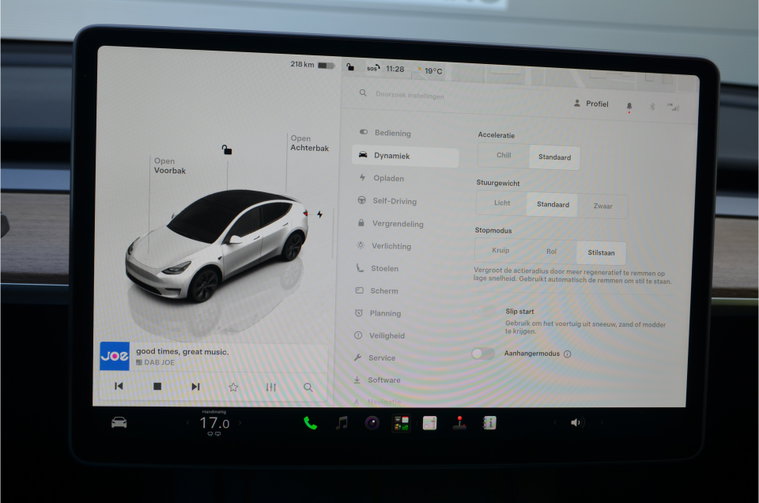Open the audio equalizer settings
759x503 pixels.
271,387
